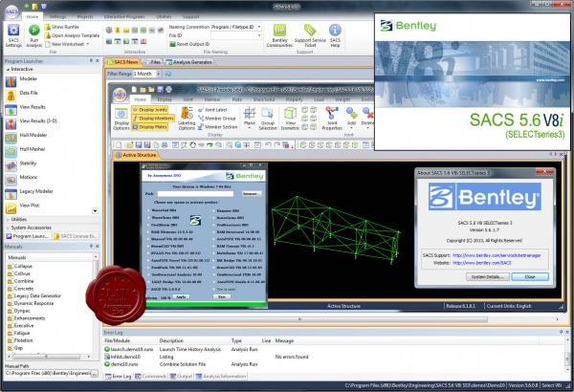The width and height of the screenshot is (574, 392).
Task: Click Reset Output ID
Action: (x=189, y=44)
